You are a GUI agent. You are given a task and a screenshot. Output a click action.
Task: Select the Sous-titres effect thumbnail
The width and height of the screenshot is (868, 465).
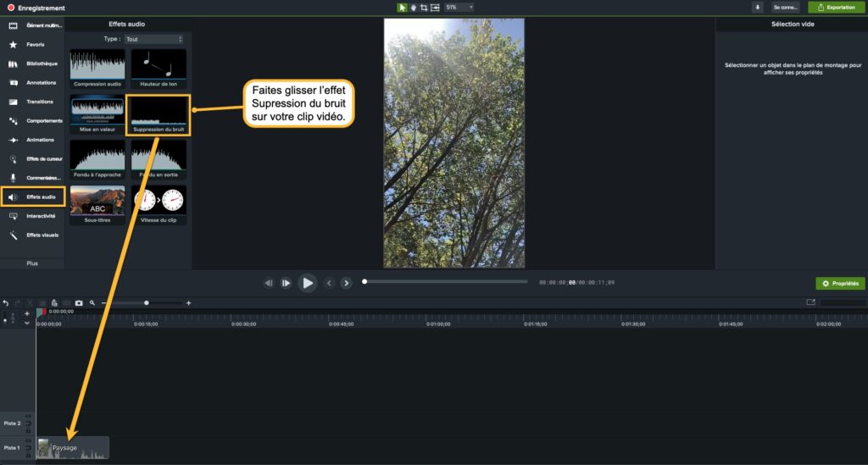(97, 205)
